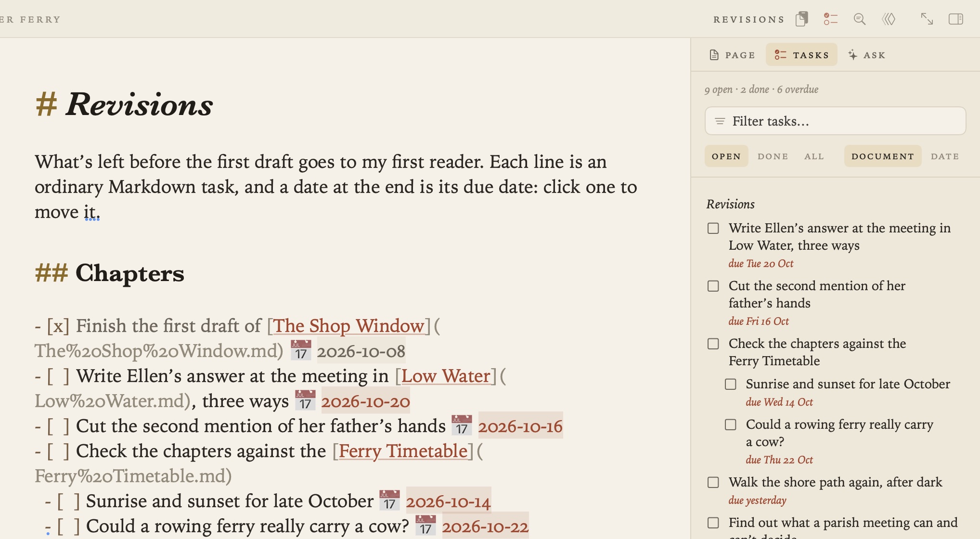Image resolution: width=980 pixels, height=539 pixels.
Task: Check off Cut the second mention task
Action: (713, 286)
